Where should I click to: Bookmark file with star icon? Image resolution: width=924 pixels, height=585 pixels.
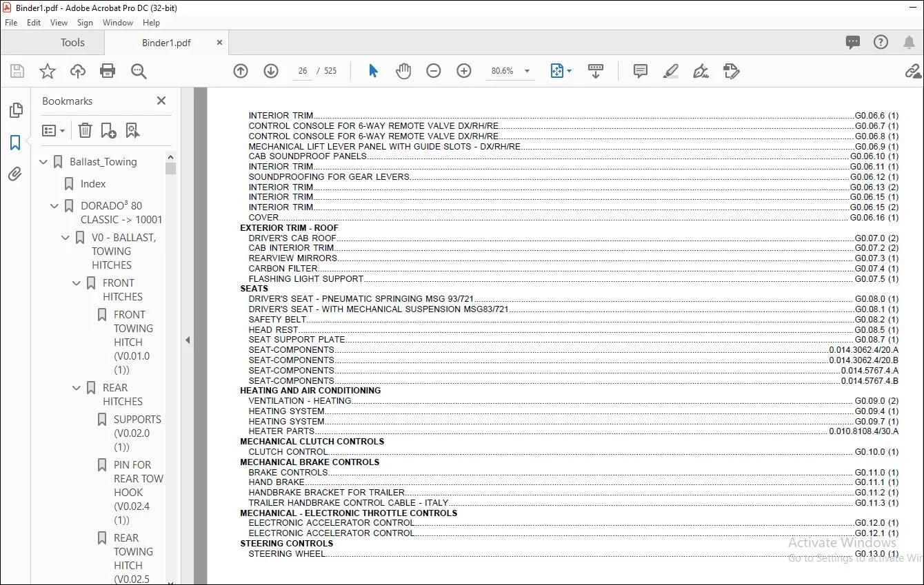tap(48, 71)
